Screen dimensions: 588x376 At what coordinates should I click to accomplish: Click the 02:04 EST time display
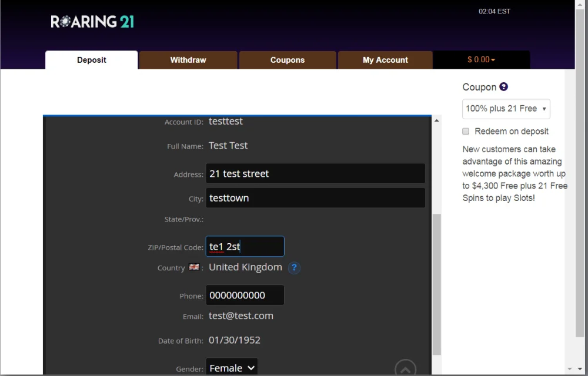495,11
